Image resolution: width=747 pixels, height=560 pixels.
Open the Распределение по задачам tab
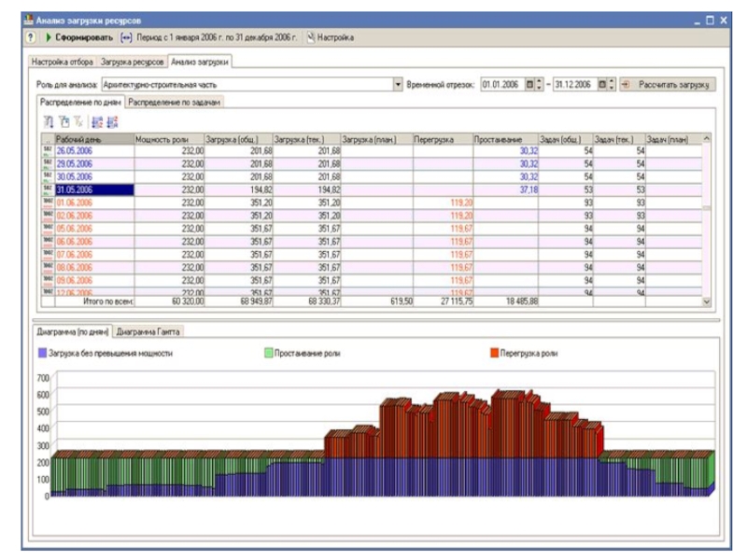click(174, 102)
